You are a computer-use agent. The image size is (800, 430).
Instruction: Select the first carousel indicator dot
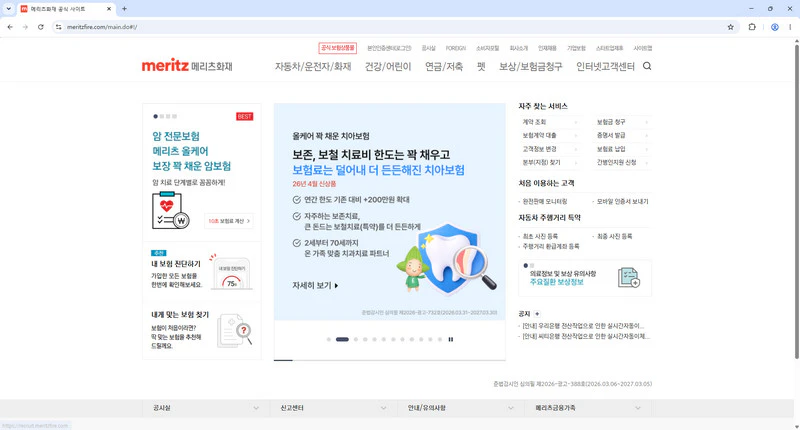point(329,339)
